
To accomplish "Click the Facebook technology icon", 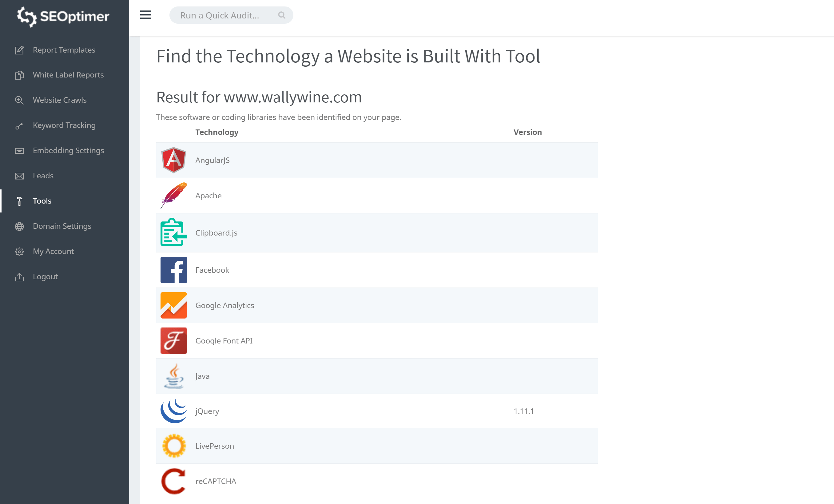I will click(174, 270).
